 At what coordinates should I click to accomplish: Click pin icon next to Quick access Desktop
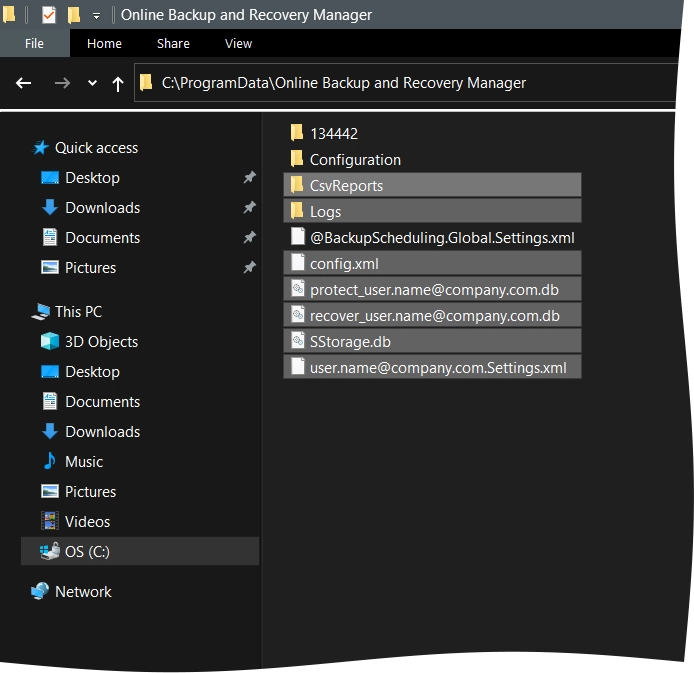(250, 177)
